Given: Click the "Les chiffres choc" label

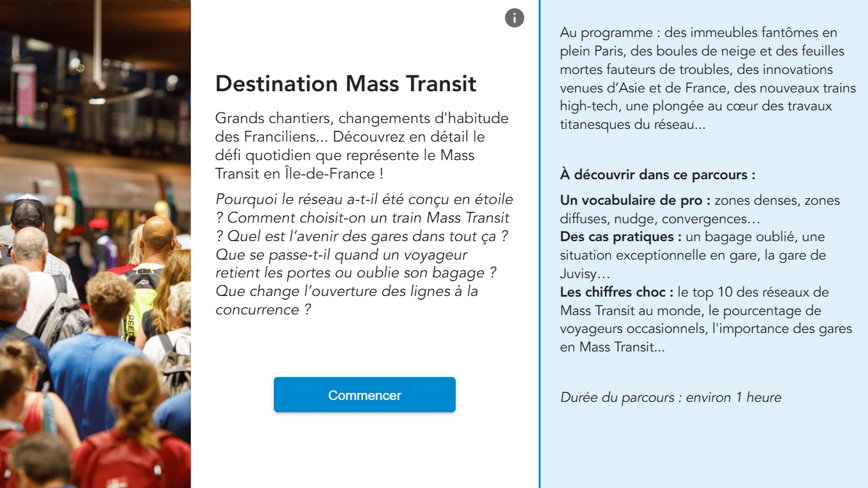Looking at the screenshot, I should (617, 292).
